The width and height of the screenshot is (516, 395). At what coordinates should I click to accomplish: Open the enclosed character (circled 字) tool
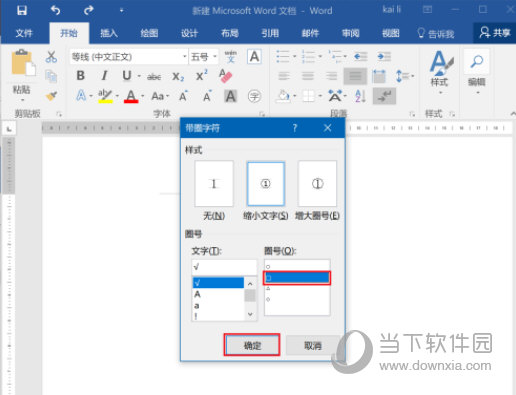pyautogui.click(x=254, y=96)
